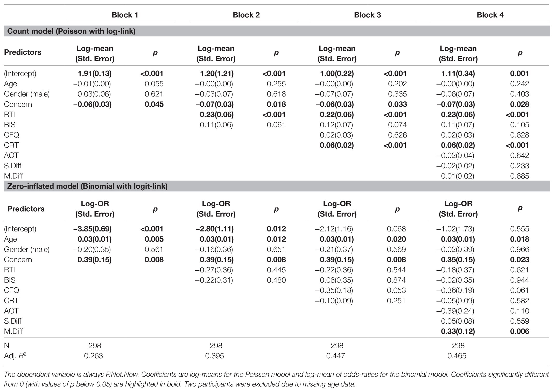Click the Concern p value 0.018

[276, 104]
